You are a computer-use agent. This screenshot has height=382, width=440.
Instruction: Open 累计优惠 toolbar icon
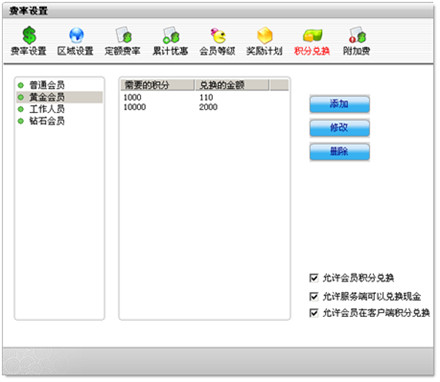pos(171,35)
